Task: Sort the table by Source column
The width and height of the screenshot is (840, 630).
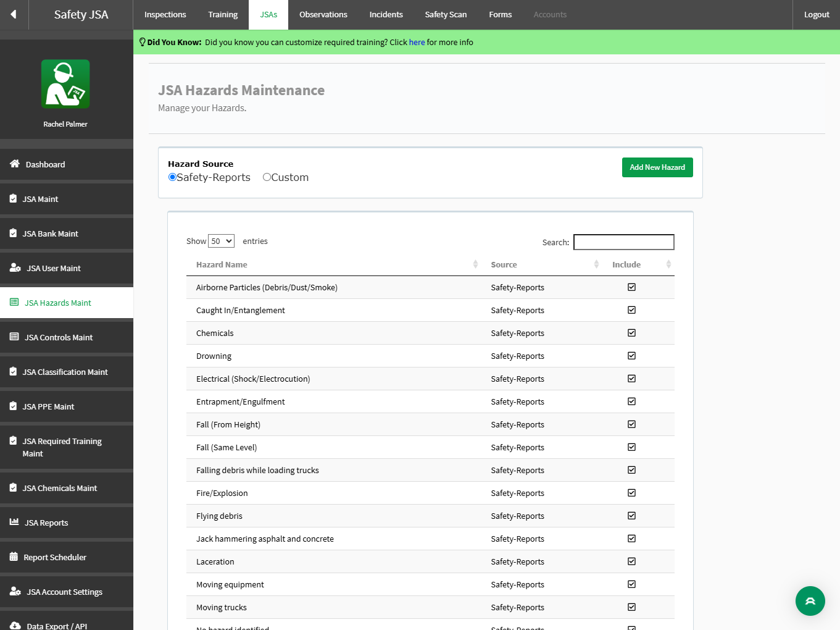Action: tap(504, 264)
